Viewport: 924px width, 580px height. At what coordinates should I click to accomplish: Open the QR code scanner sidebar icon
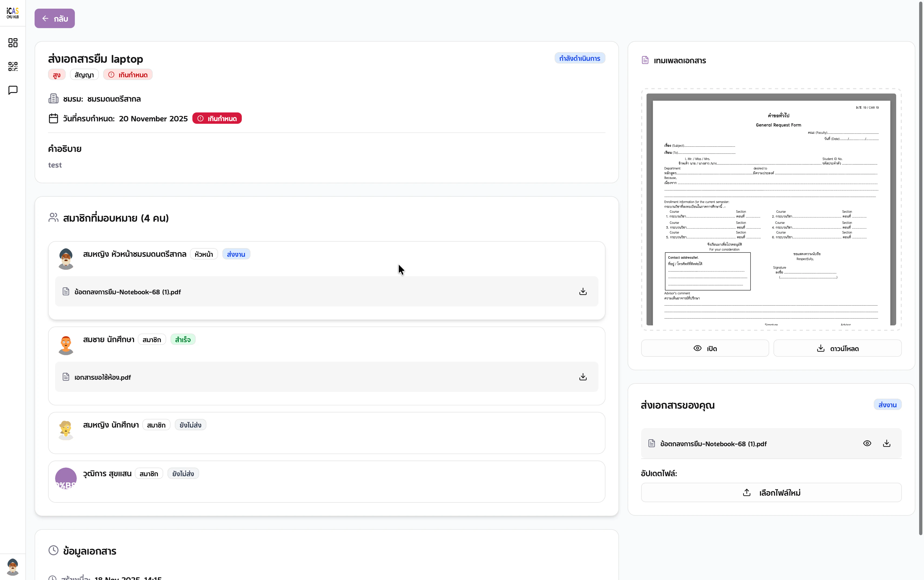(13, 66)
